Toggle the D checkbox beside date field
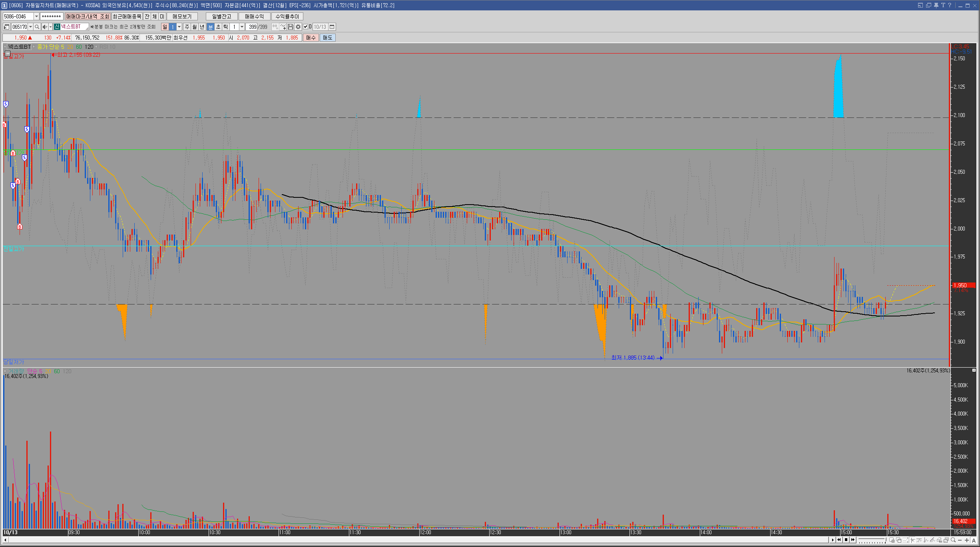Image resolution: width=980 pixels, height=547 pixels. (x=306, y=27)
